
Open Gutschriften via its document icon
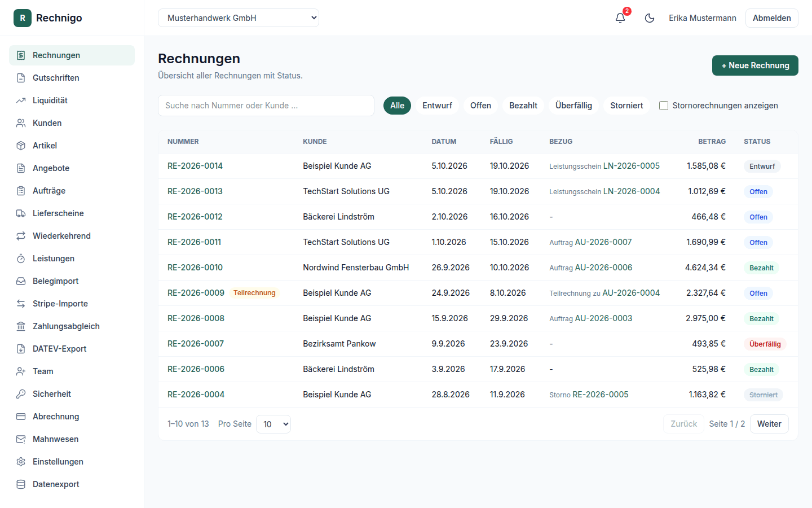click(x=21, y=78)
